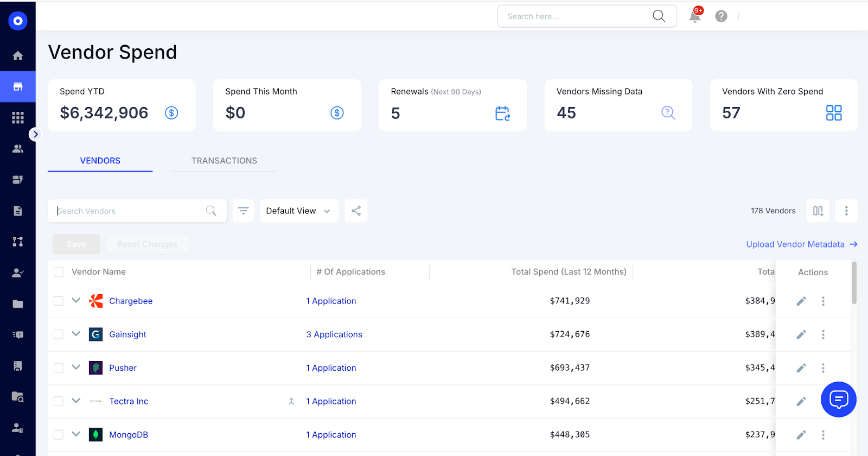Sort by Total Spend (Last 12 Months) header

coord(569,272)
